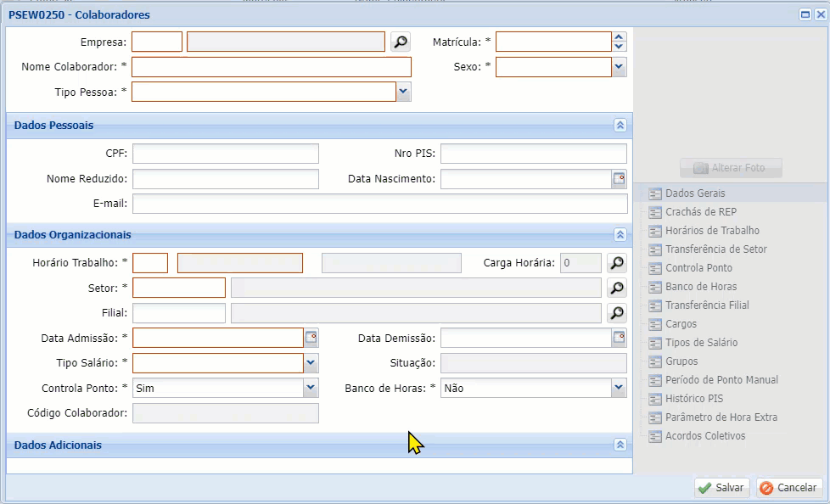This screenshot has width=830, height=504.
Task: Go to Parâmetro de Hora Extra
Action: coord(721,417)
